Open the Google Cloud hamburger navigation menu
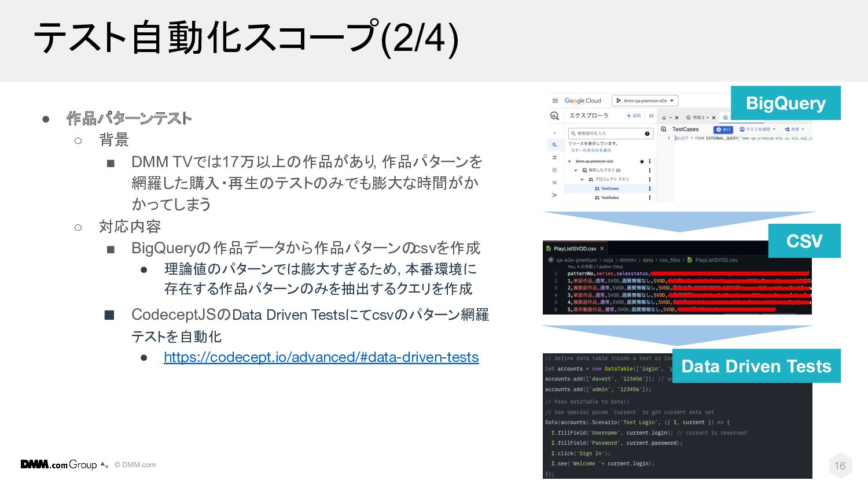 pos(555,101)
